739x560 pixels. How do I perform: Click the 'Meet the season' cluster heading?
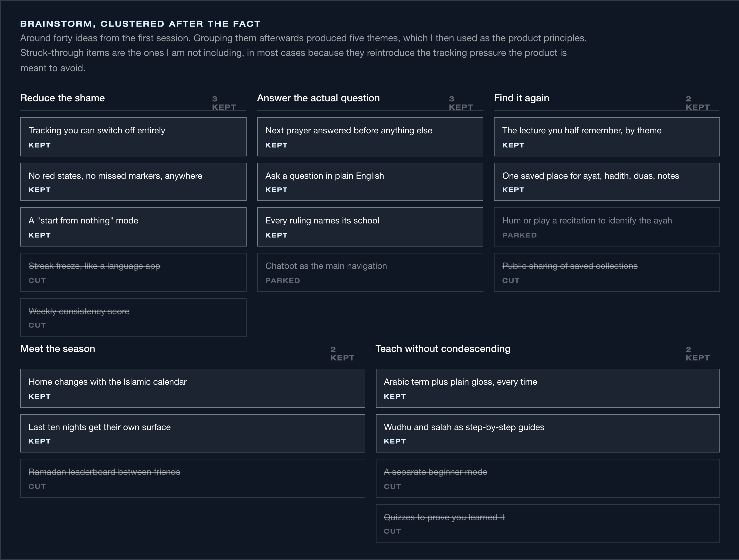point(58,349)
